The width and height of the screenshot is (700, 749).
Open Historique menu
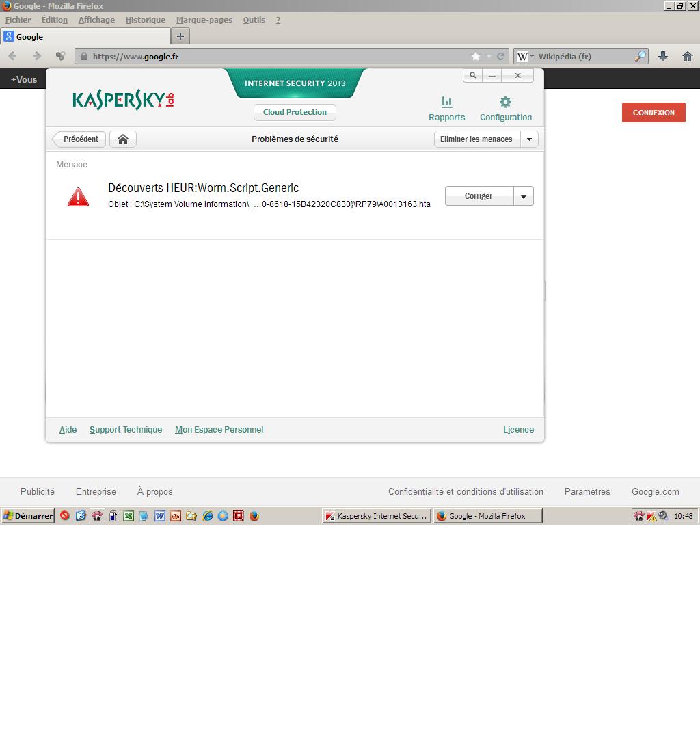[145, 20]
